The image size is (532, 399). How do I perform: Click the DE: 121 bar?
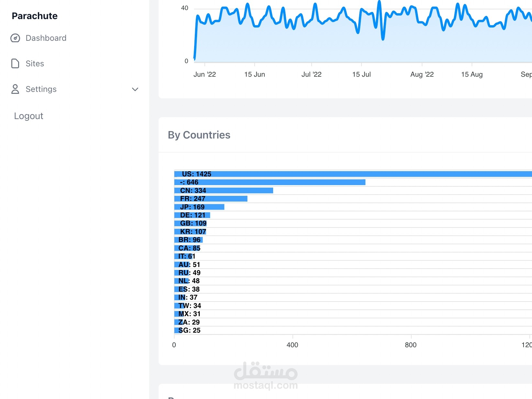point(192,215)
